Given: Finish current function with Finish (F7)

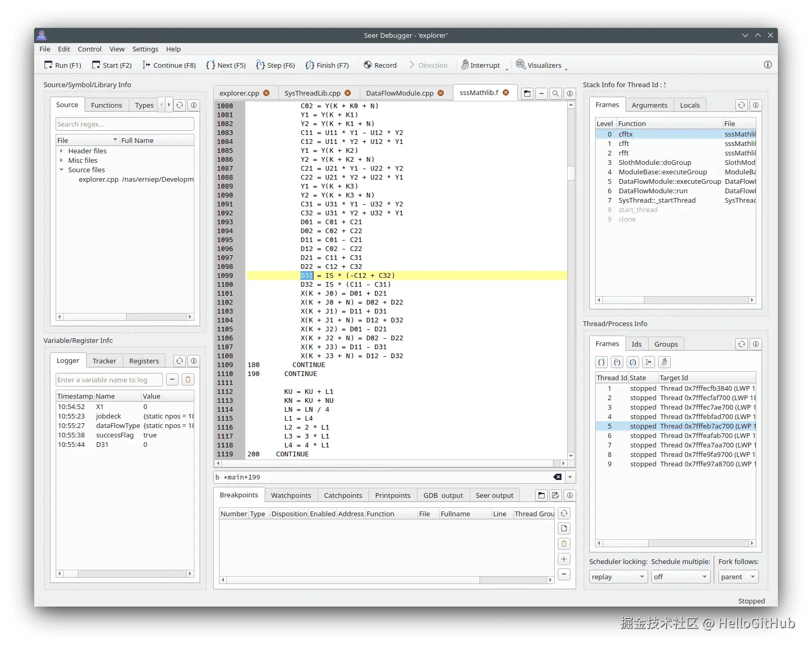Looking at the screenshot, I should pyautogui.click(x=327, y=65).
